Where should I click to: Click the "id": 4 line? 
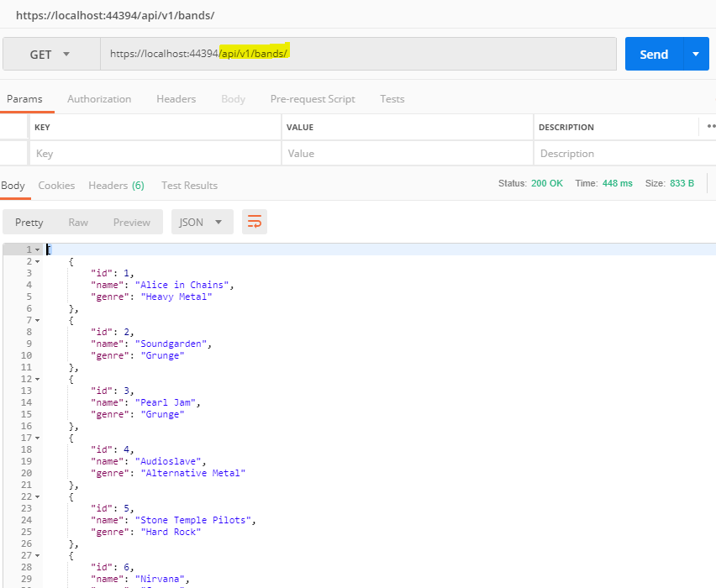coord(113,449)
